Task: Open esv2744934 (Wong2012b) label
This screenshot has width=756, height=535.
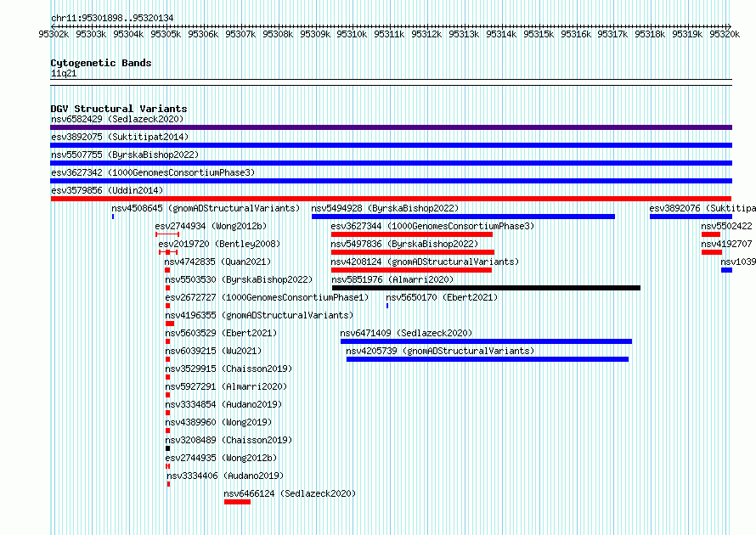Action: click(x=211, y=226)
